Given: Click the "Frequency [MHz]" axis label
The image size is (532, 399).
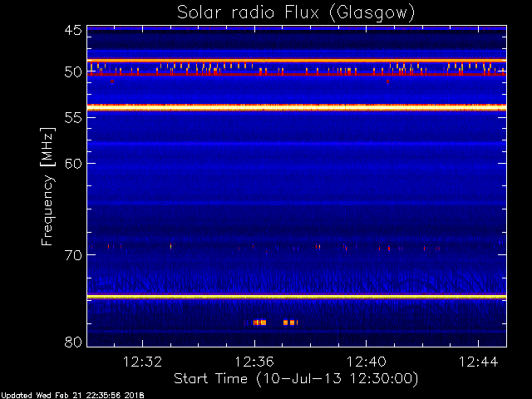Looking at the screenshot, I should (x=47, y=186).
